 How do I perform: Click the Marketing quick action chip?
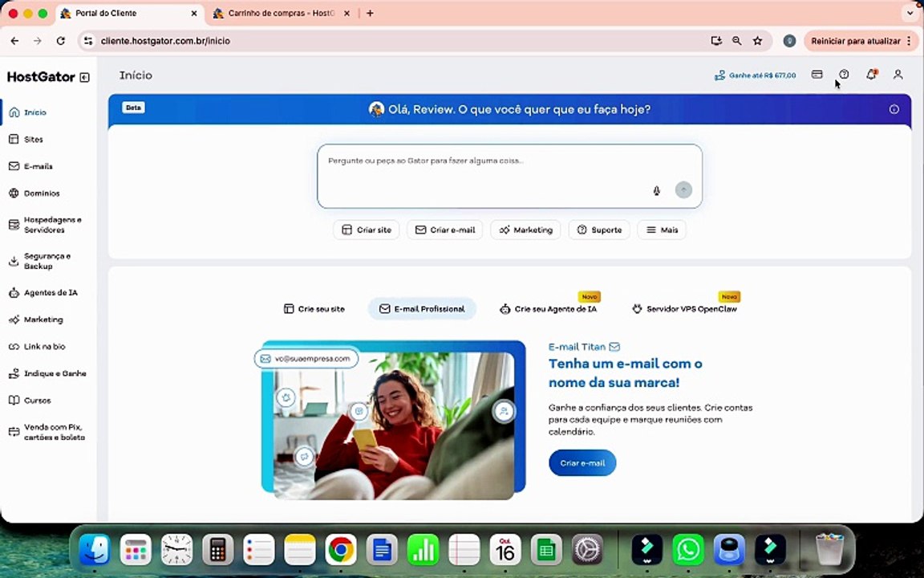pos(525,230)
